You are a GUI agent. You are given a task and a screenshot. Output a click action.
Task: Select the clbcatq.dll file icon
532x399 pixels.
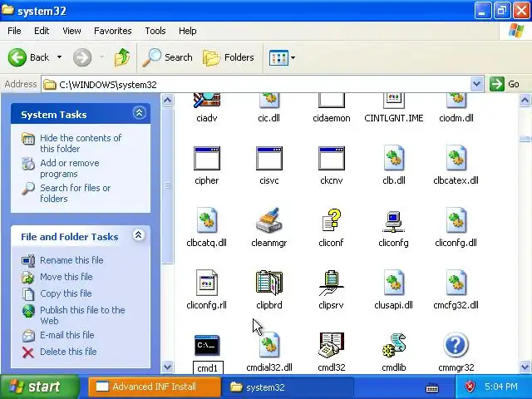pyautogui.click(x=207, y=220)
